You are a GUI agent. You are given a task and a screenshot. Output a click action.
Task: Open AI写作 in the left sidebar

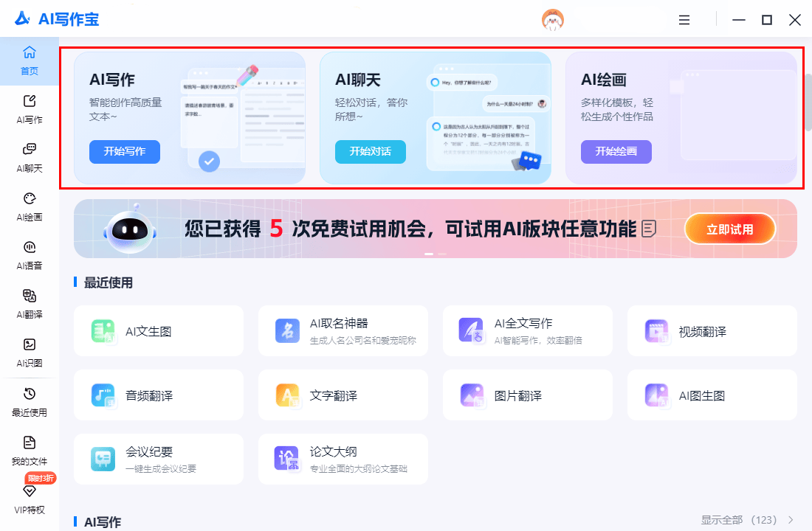30,108
